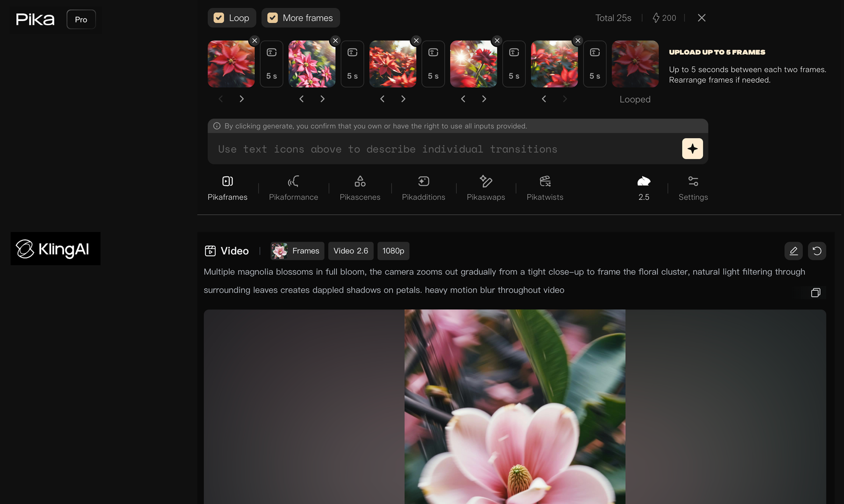Select the second pink flowers frame
This screenshot has width=844, height=504.
click(x=312, y=64)
